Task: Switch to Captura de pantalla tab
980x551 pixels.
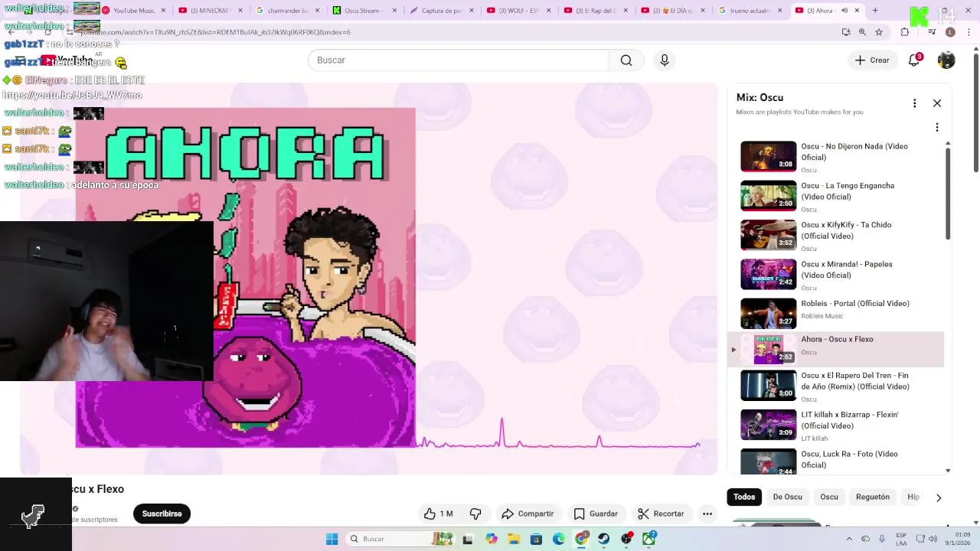Action: tap(442, 11)
